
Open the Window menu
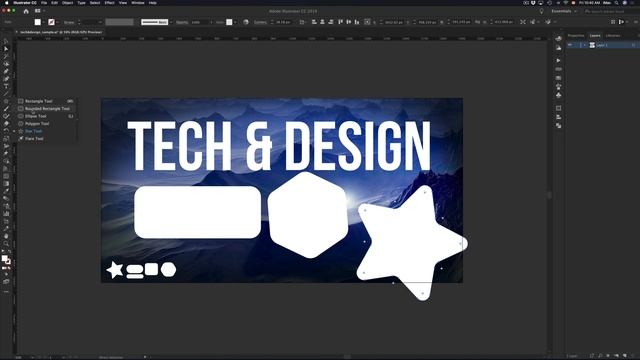point(138,3)
